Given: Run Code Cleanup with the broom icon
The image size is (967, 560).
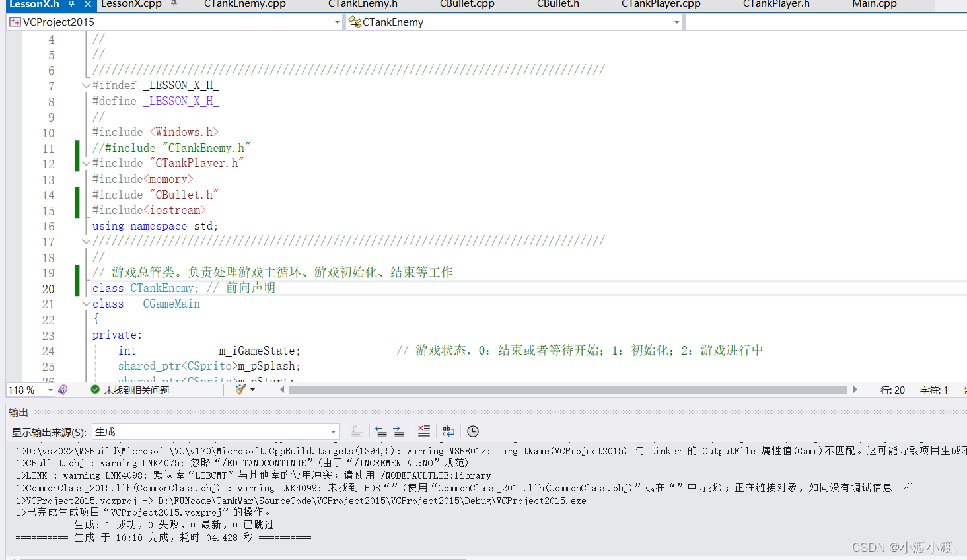Looking at the screenshot, I should tap(240, 389).
